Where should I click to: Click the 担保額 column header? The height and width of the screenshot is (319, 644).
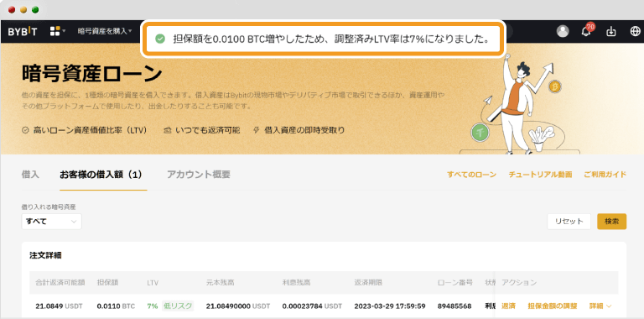click(x=107, y=282)
